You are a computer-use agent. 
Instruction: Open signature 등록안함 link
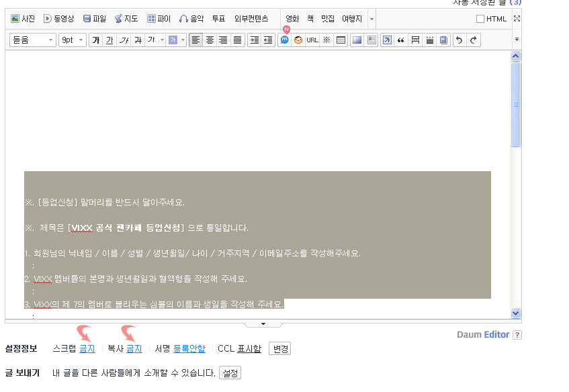click(189, 348)
